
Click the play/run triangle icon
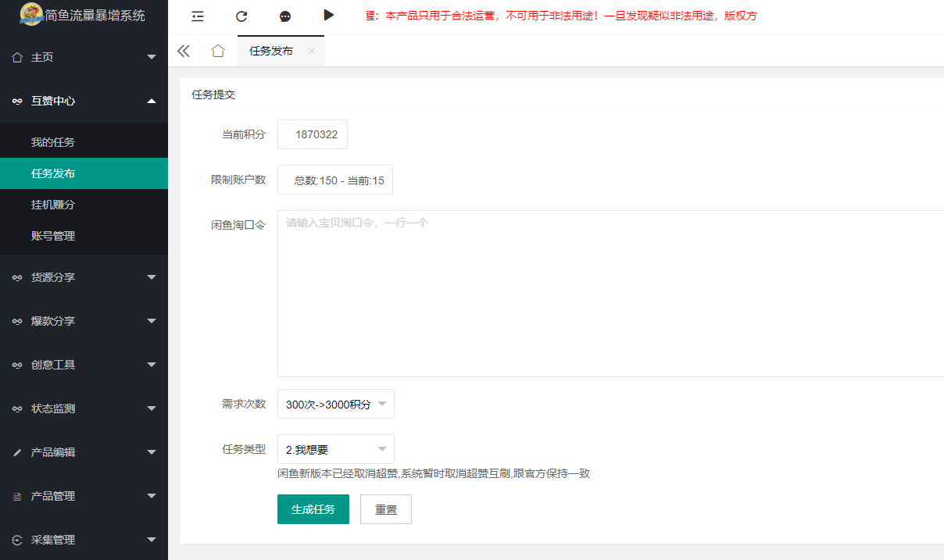click(x=328, y=15)
